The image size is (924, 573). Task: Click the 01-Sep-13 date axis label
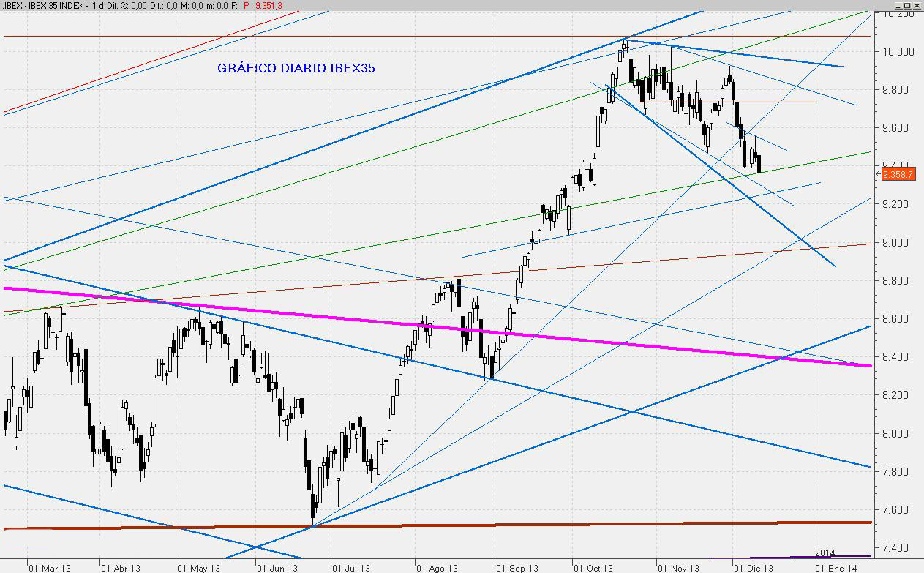pyautogui.click(x=518, y=567)
